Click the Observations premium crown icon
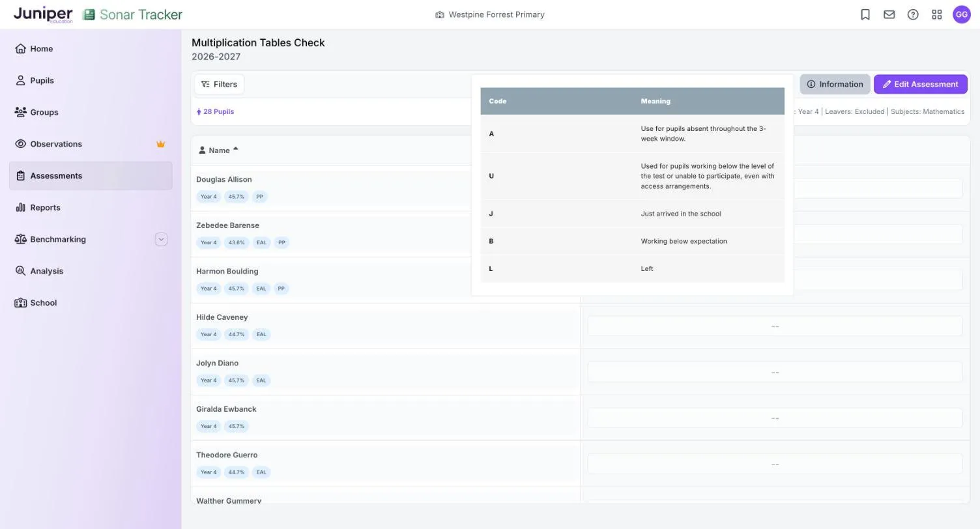The image size is (980, 529). (x=160, y=144)
